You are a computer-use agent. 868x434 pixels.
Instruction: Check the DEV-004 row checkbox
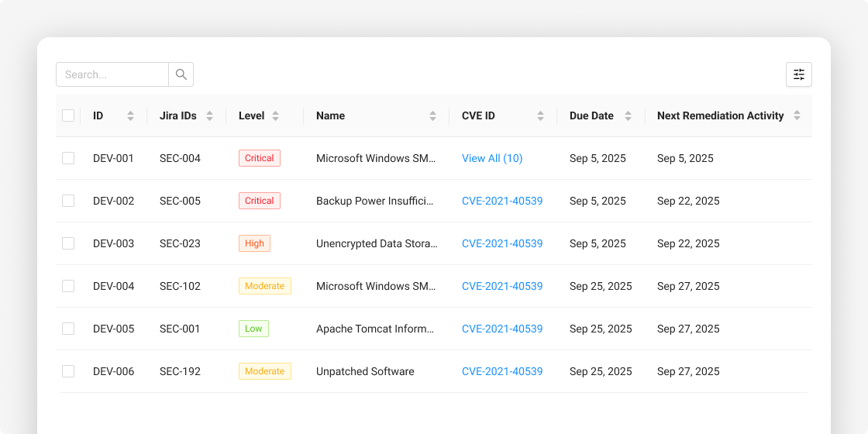(x=68, y=286)
